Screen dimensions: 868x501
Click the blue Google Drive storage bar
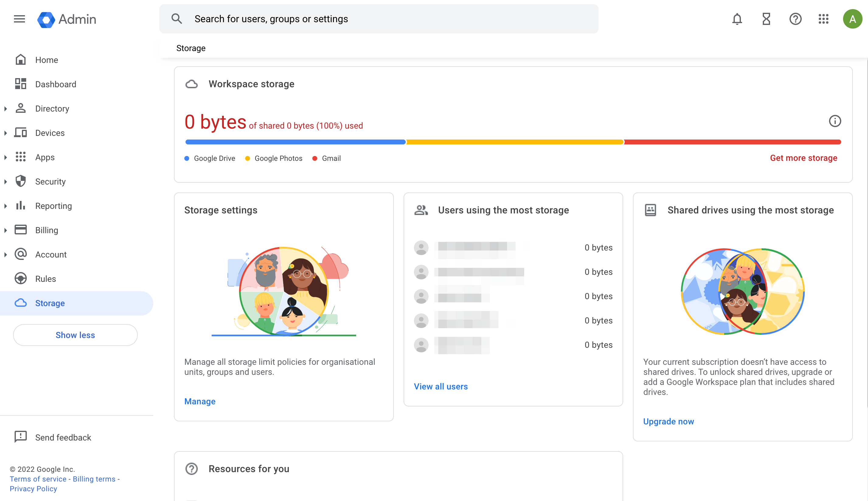click(x=295, y=142)
